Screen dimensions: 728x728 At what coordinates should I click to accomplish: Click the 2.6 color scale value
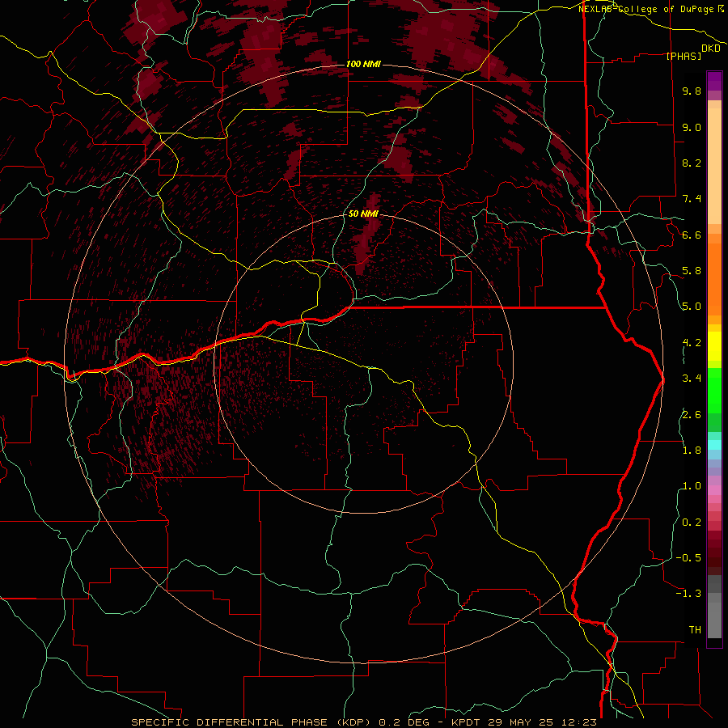point(692,415)
